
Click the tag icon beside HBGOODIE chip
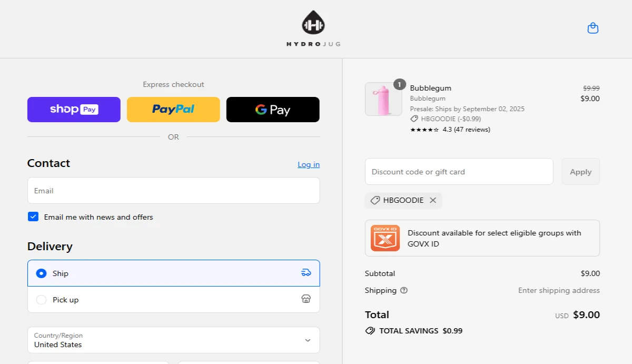pyautogui.click(x=375, y=200)
